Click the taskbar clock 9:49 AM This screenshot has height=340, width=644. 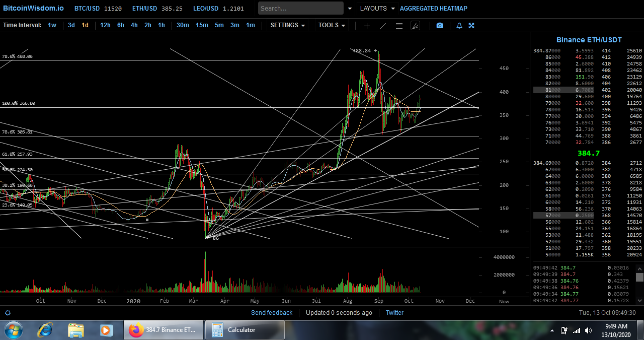tap(616, 326)
